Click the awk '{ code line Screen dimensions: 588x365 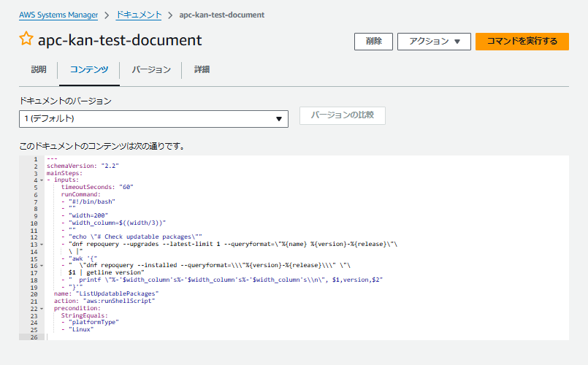coord(79,258)
